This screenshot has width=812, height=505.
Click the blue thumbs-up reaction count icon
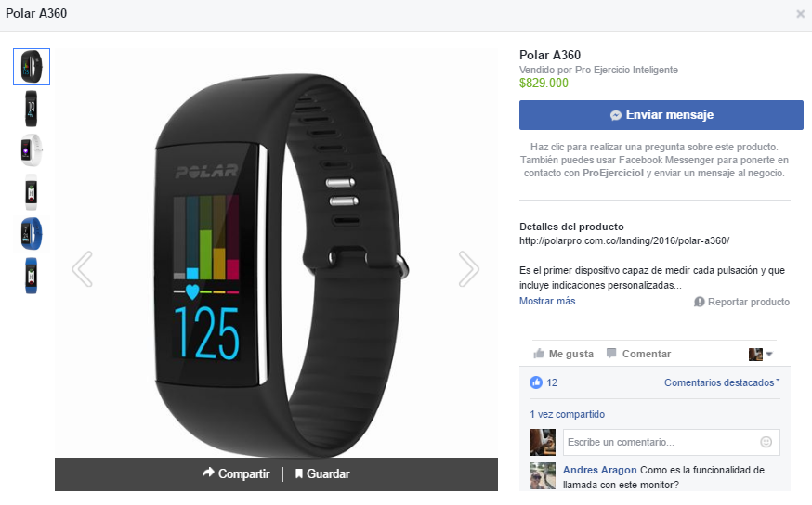tap(535, 382)
